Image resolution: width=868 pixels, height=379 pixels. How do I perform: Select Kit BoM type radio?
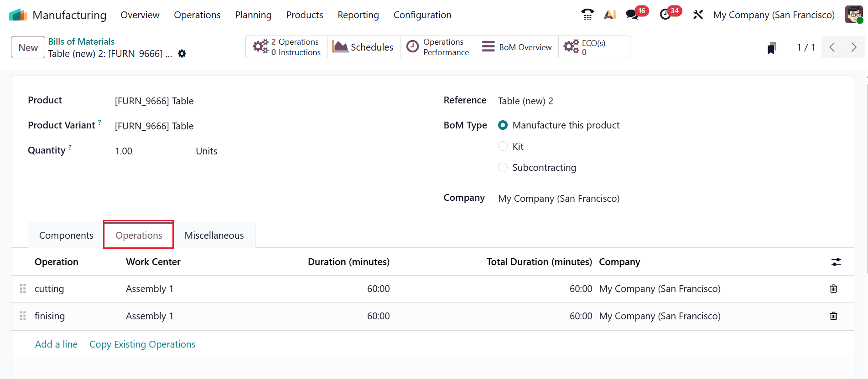pyautogui.click(x=503, y=146)
